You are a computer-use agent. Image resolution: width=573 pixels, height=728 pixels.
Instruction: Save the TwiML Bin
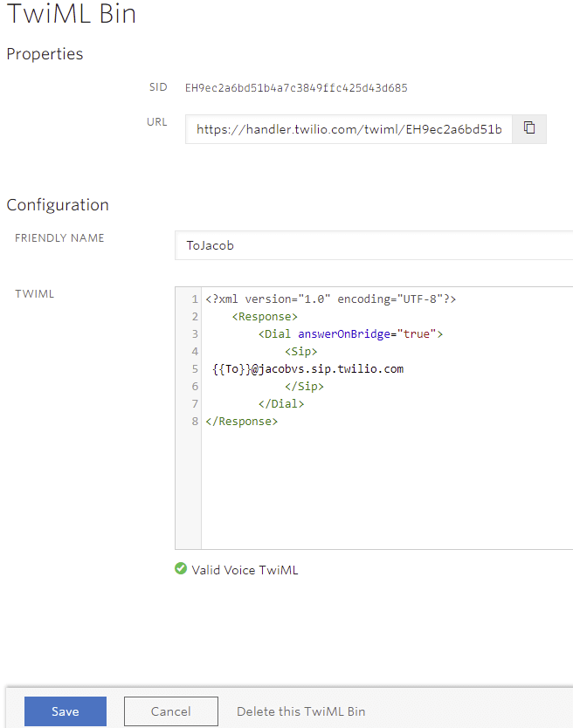click(66, 711)
